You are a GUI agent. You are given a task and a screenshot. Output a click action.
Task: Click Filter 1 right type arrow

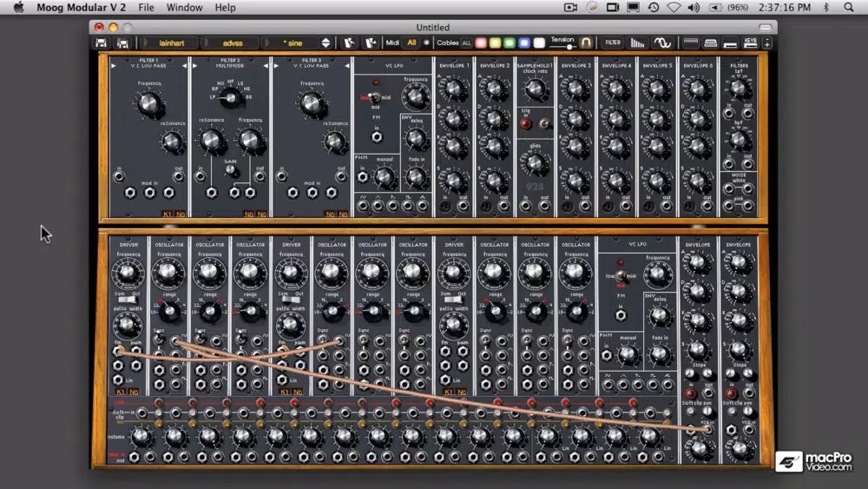[x=184, y=65]
